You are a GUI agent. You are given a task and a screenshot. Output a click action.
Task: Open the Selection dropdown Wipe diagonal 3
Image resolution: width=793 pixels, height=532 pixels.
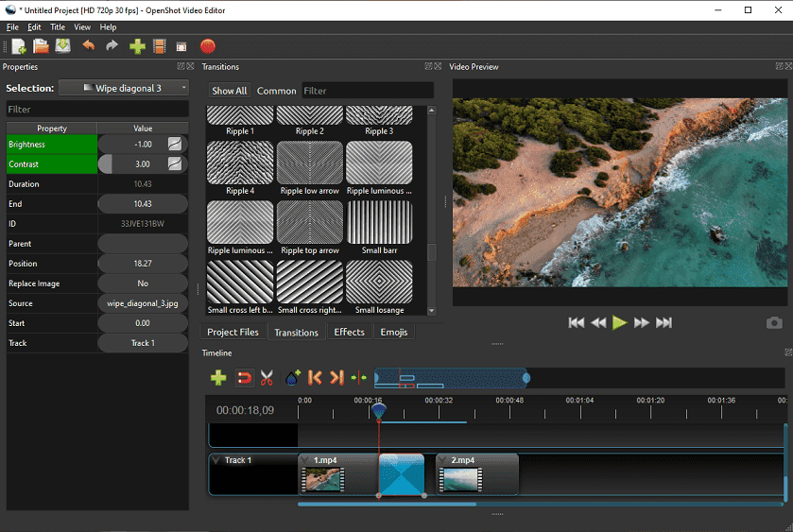pyautogui.click(x=124, y=88)
